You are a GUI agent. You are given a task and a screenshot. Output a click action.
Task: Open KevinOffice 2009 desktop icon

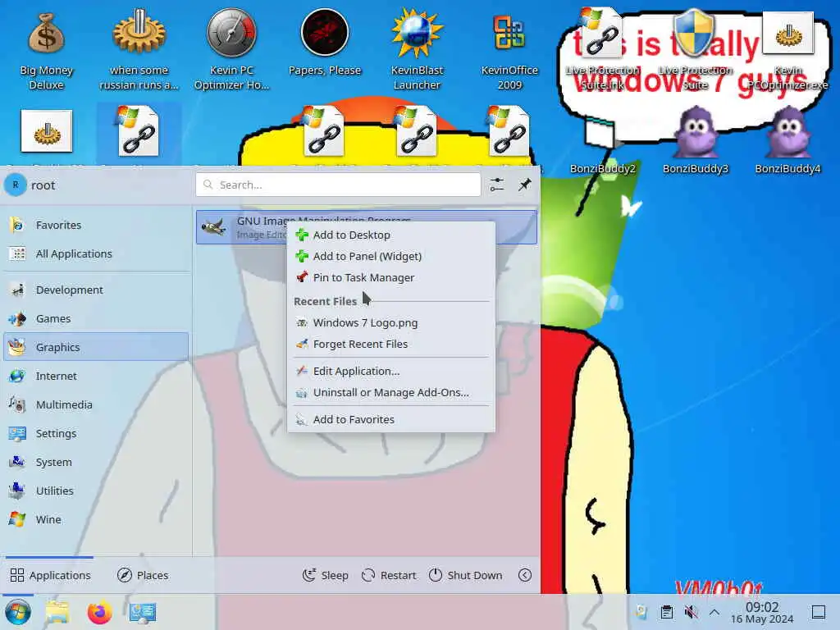[509, 49]
